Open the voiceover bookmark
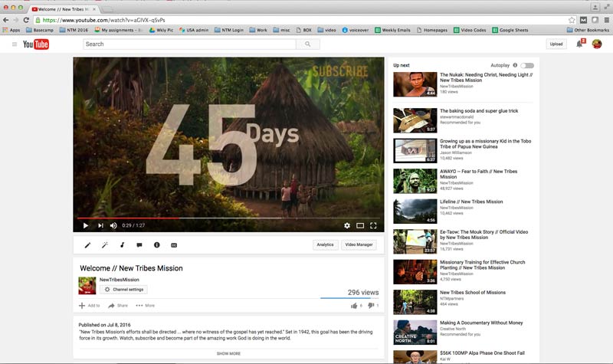 click(355, 30)
